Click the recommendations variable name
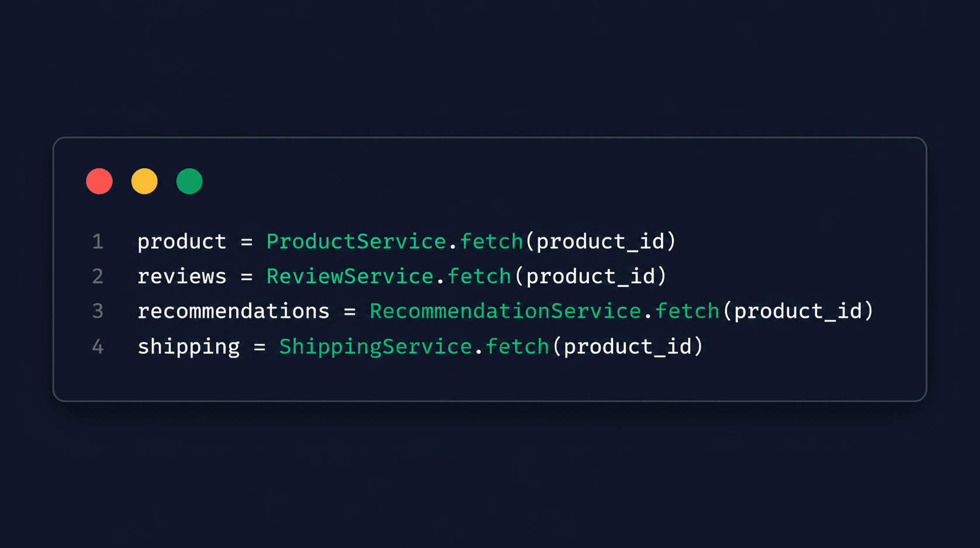Image resolution: width=980 pixels, height=548 pixels. coord(234,311)
